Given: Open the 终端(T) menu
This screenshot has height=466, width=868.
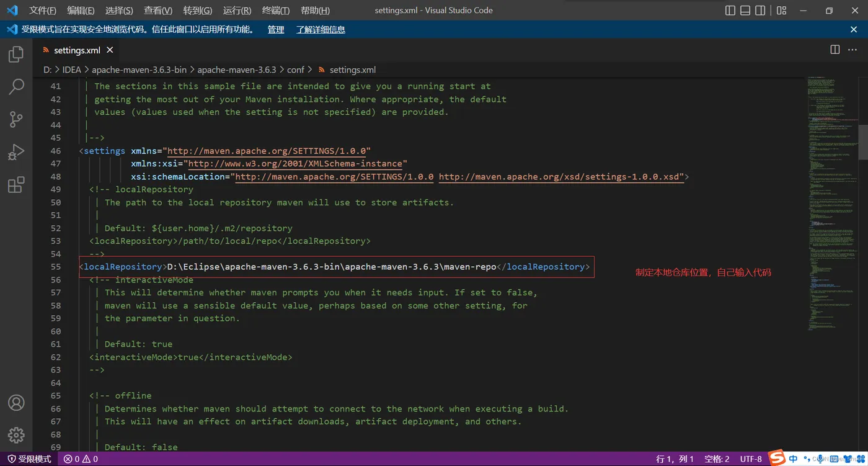Looking at the screenshot, I should (x=276, y=11).
